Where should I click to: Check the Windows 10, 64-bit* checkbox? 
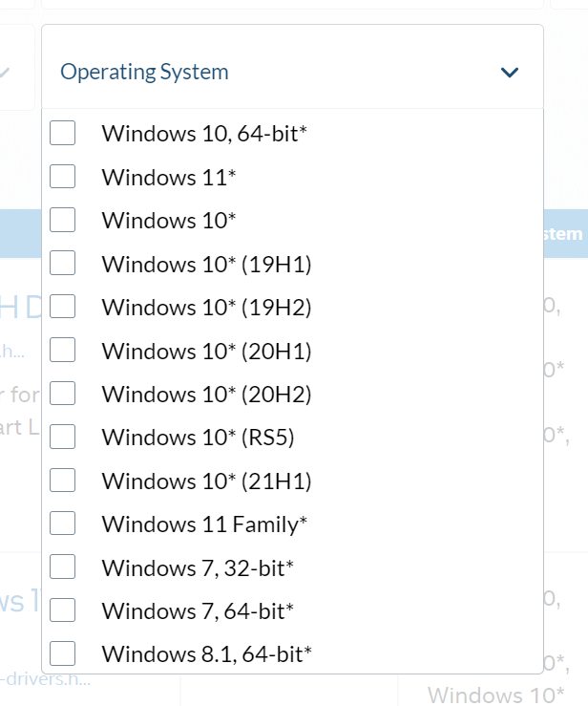[x=63, y=133]
